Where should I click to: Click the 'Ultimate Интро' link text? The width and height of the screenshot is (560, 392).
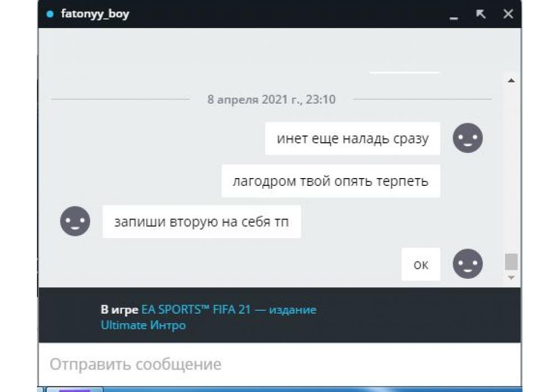click(x=143, y=325)
